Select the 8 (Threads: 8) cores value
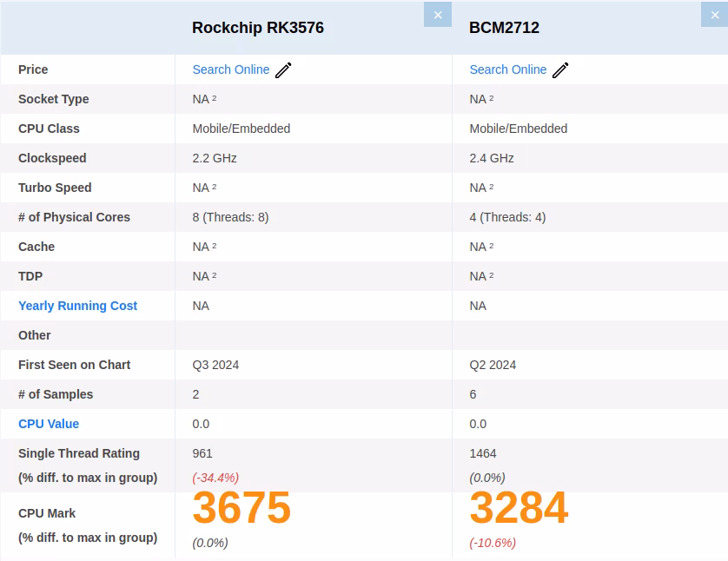The height and width of the screenshot is (561, 728). pyautogui.click(x=230, y=217)
